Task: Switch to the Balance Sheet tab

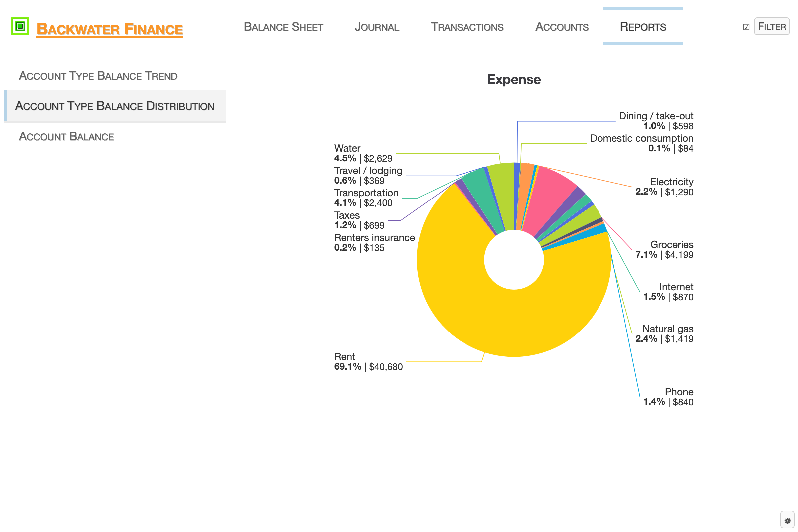Action: coord(283,27)
